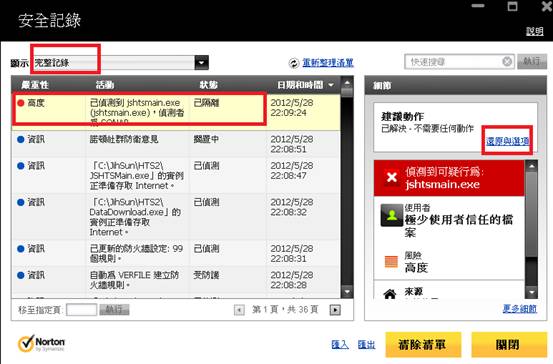Click the 還原與選項 link
553x364 pixels.
point(507,141)
